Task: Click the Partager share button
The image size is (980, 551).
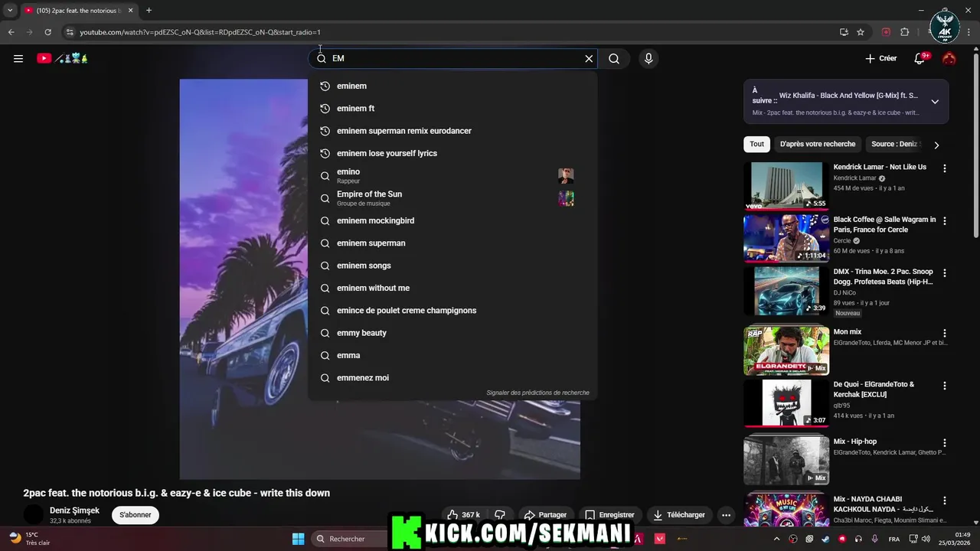Action: pyautogui.click(x=544, y=515)
